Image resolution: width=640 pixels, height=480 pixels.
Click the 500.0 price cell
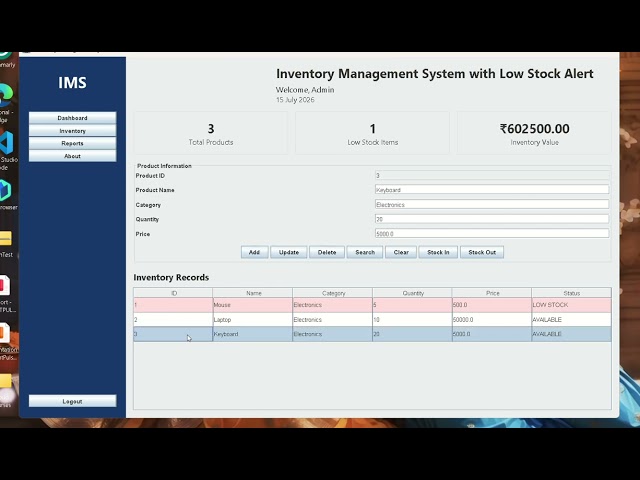coord(492,305)
